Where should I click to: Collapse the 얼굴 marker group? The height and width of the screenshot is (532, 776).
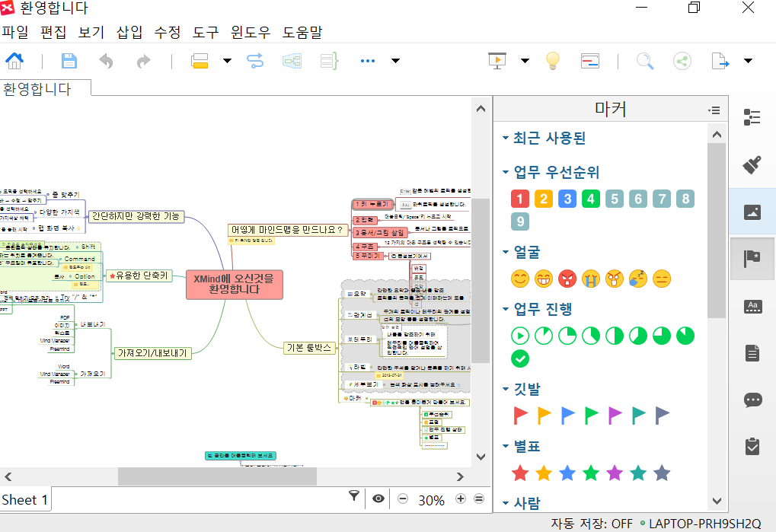coord(506,252)
